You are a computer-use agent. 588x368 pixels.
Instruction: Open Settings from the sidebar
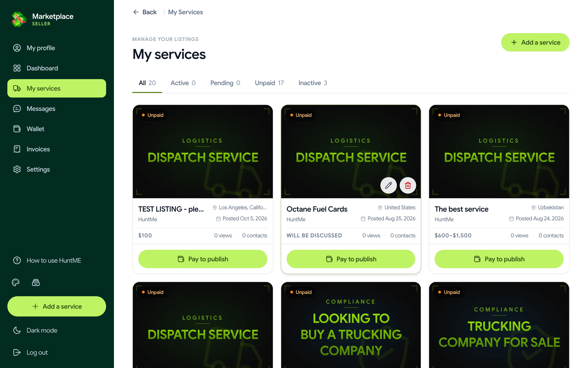click(x=57, y=169)
